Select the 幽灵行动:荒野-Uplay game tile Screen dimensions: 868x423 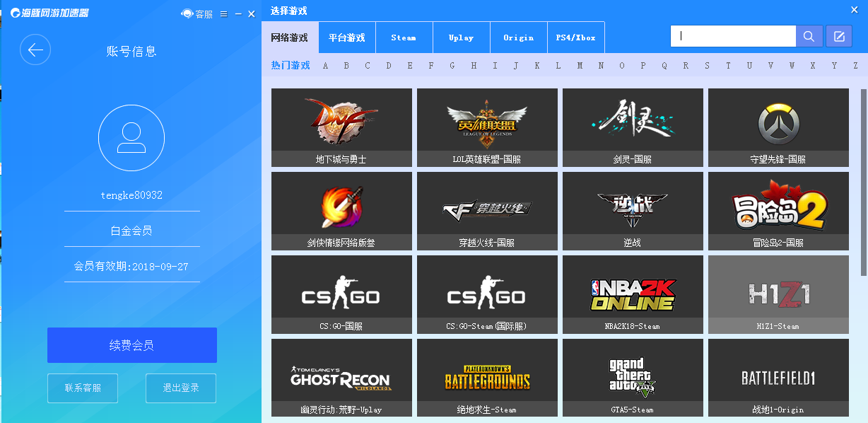[341, 378]
